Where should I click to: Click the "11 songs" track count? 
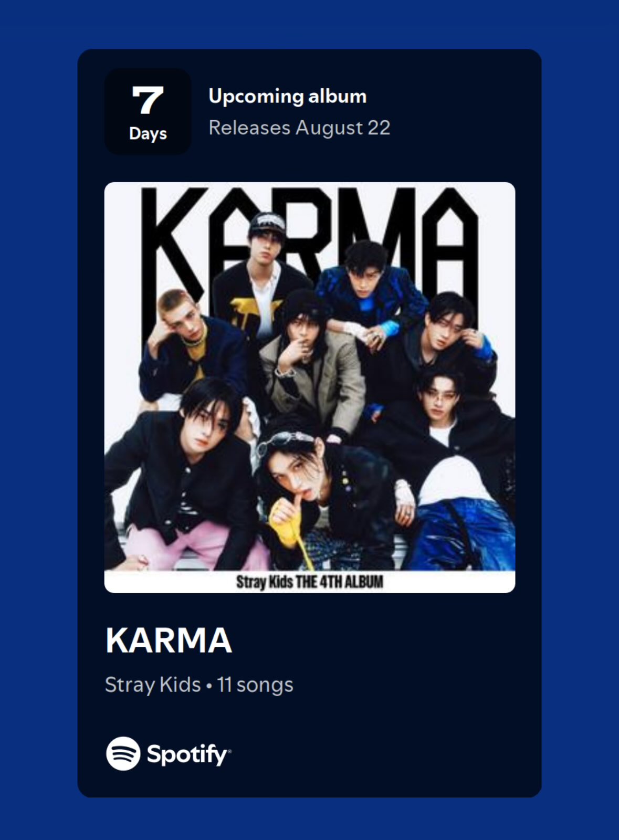tap(255, 685)
